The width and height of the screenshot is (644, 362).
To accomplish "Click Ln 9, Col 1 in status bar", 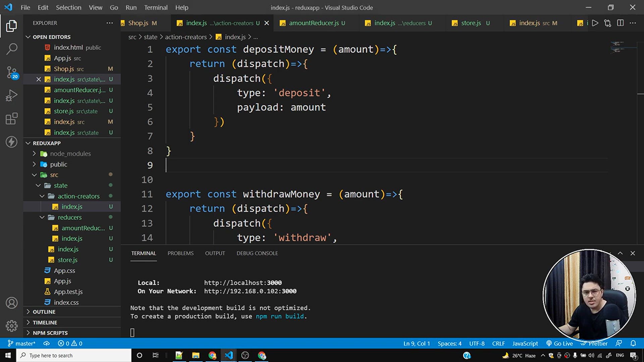I will (x=417, y=343).
